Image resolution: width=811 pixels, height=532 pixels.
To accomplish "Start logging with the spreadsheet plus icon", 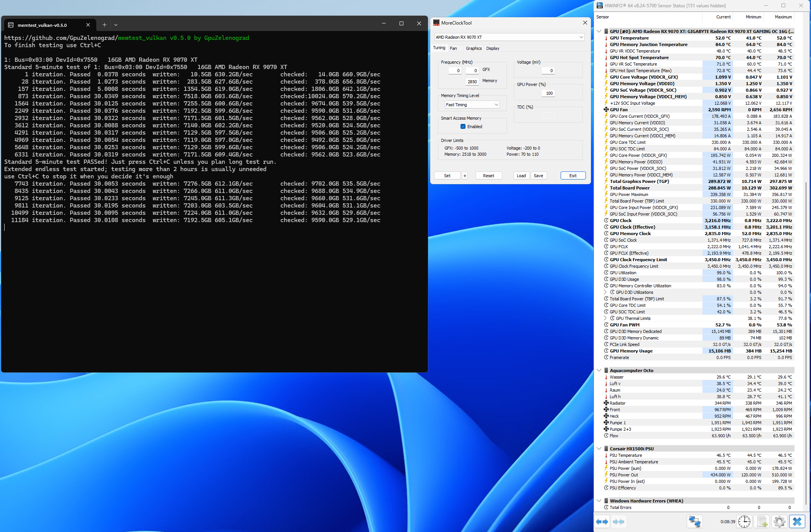I will pyautogui.click(x=762, y=522).
